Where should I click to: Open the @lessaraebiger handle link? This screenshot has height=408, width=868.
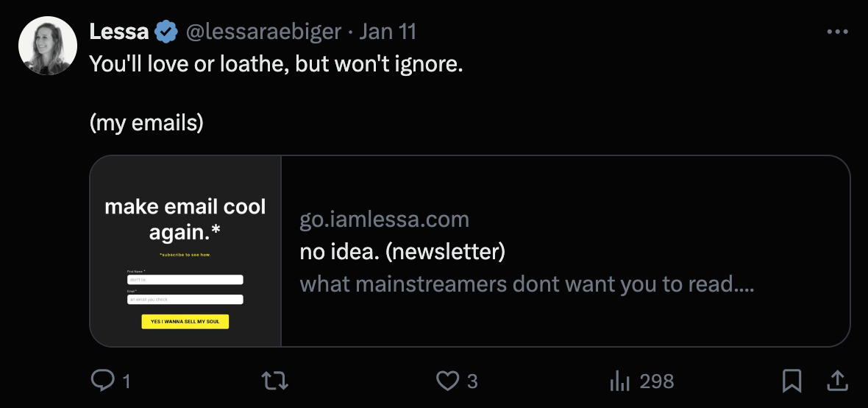263,32
